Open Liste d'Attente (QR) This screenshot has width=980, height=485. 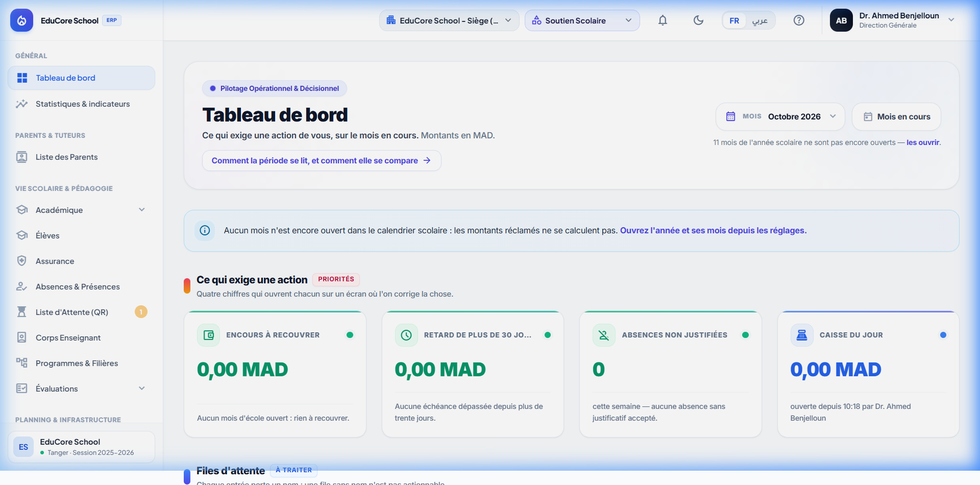[x=81, y=312]
